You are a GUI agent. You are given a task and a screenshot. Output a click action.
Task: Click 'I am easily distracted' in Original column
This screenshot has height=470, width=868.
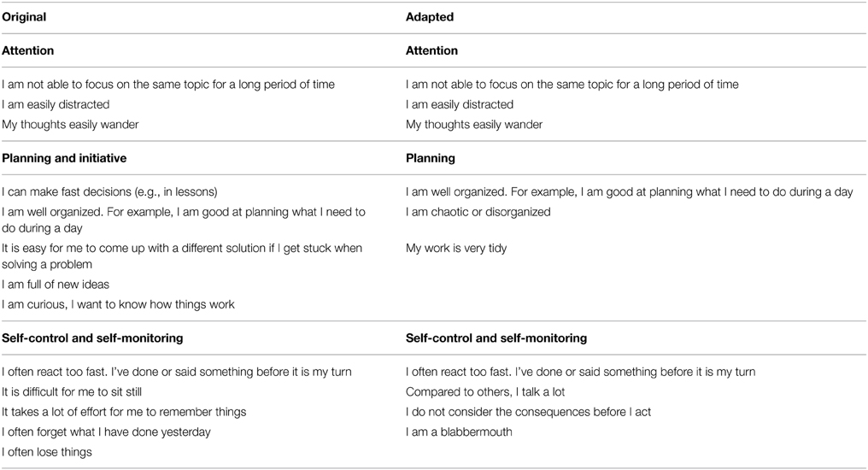(56, 104)
